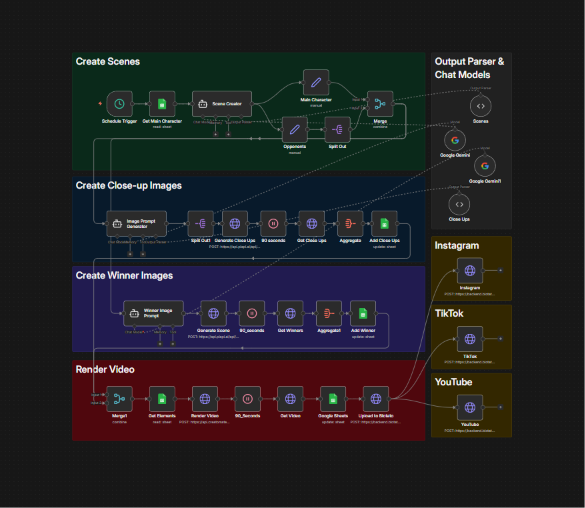Open the Get Elements sheet node
This screenshot has width=585, height=508.
tap(162, 399)
